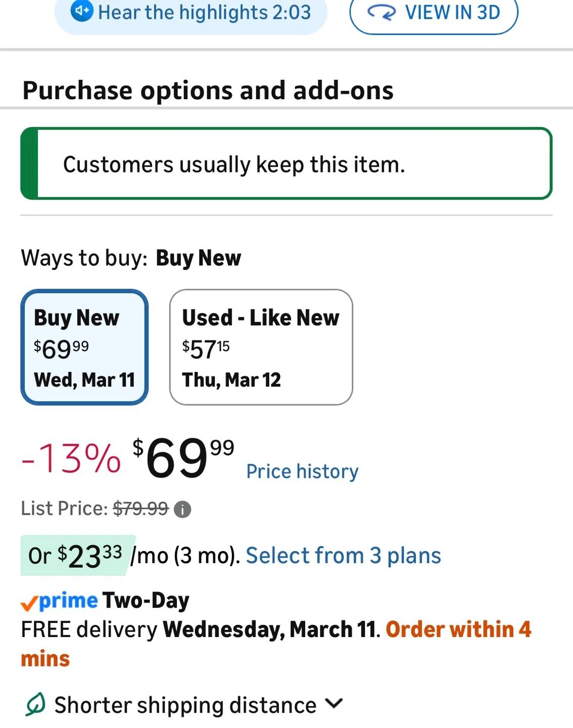Choose the Used - Like New option
This screenshot has height=728, width=573.
261,347
